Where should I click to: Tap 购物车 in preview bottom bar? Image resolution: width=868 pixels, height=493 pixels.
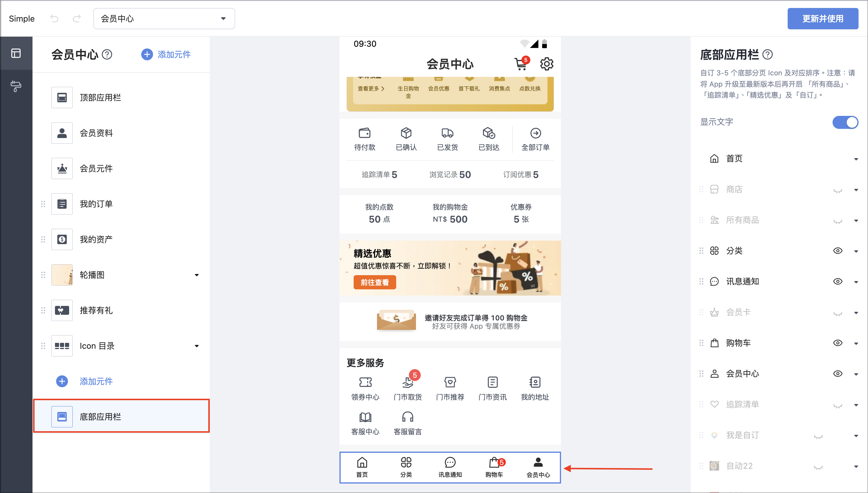click(494, 467)
